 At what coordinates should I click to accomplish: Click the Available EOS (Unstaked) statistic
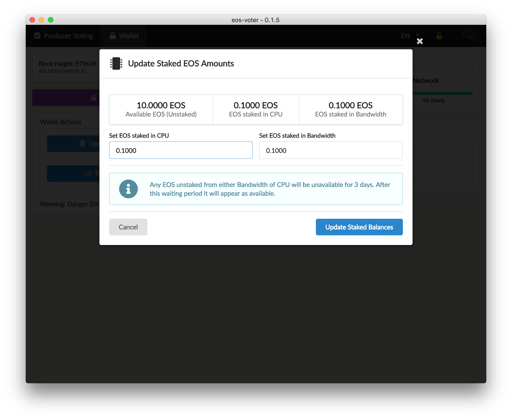click(161, 110)
